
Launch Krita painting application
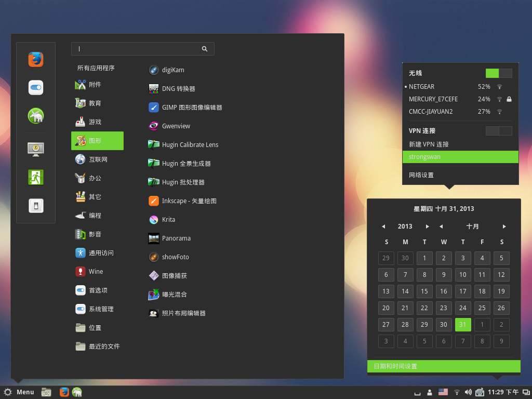click(162, 220)
